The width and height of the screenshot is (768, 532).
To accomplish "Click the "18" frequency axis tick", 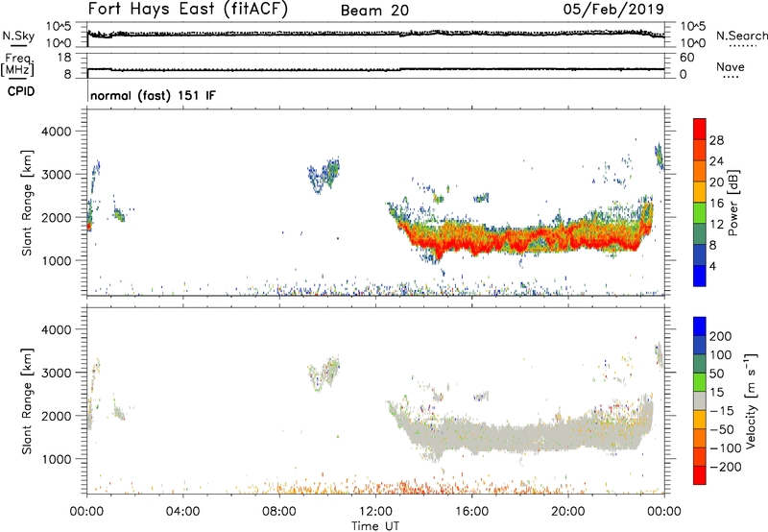I will (x=64, y=58).
